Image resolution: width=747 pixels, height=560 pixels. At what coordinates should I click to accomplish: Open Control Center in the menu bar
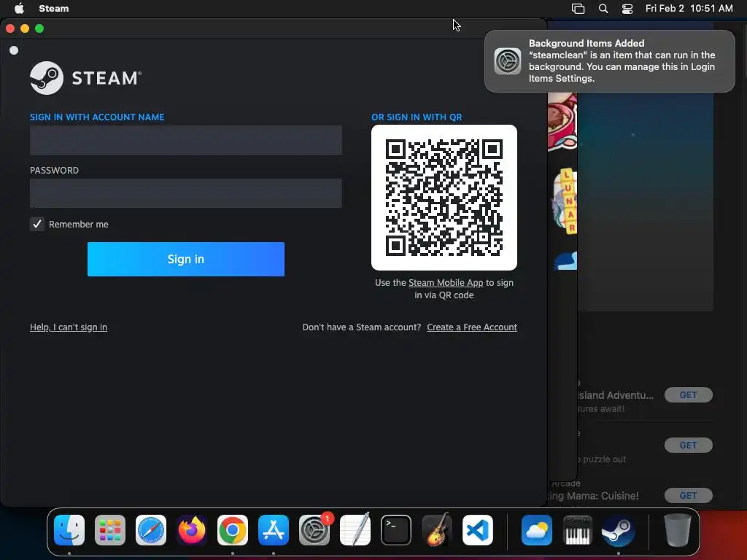click(627, 9)
